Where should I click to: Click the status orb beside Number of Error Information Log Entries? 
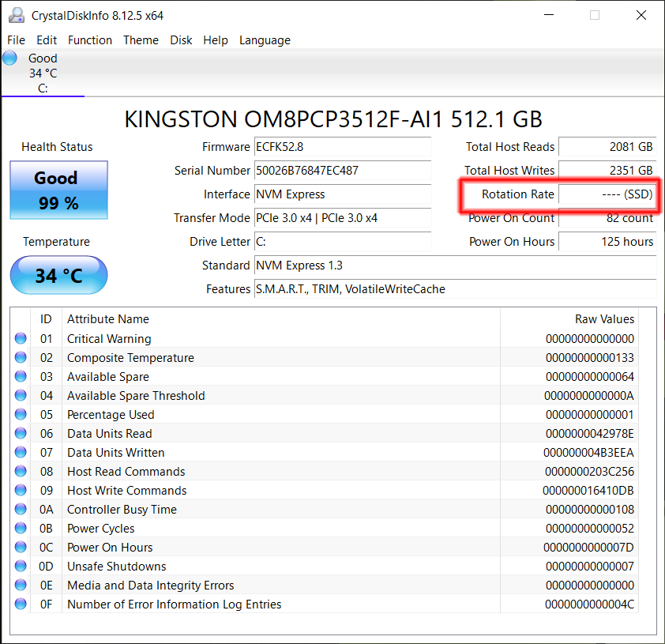(21, 604)
